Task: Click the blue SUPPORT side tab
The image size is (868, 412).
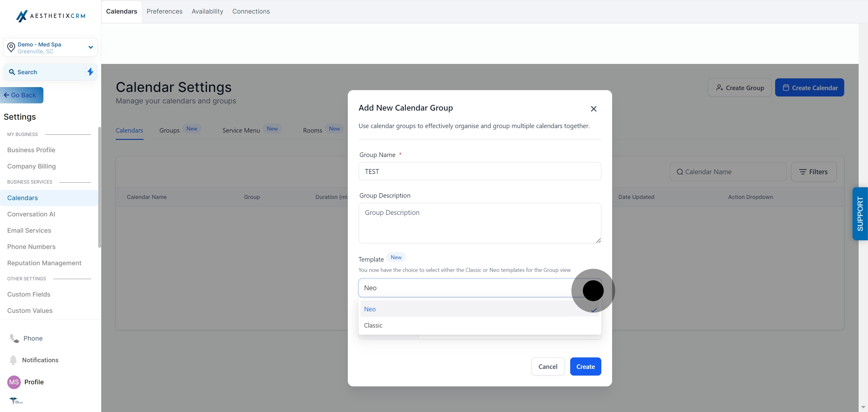Action: coord(860,214)
